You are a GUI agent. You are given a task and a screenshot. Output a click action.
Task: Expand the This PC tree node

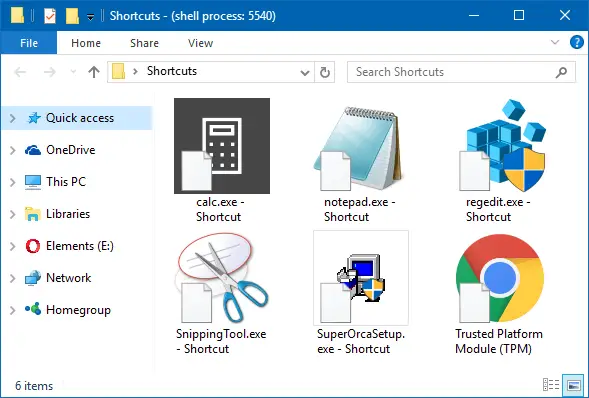click(12, 182)
